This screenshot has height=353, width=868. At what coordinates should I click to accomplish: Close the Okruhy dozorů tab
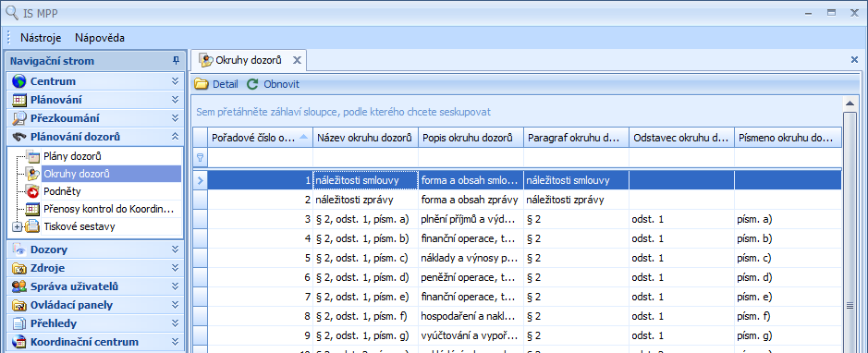(x=297, y=60)
